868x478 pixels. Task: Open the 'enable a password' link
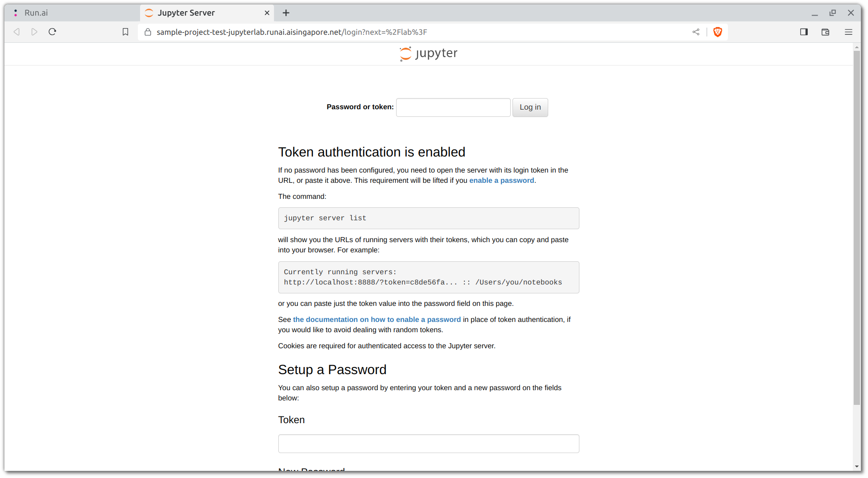pyautogui.click(x=501, y=181)
